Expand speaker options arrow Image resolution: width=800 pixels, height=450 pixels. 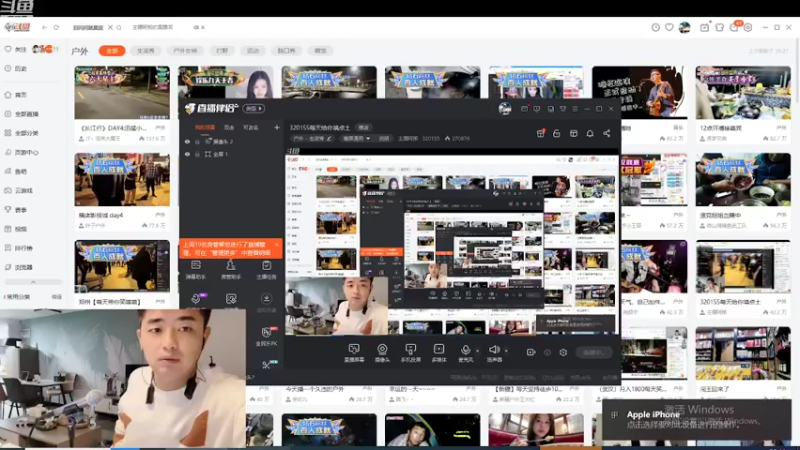tap(506, 351)
